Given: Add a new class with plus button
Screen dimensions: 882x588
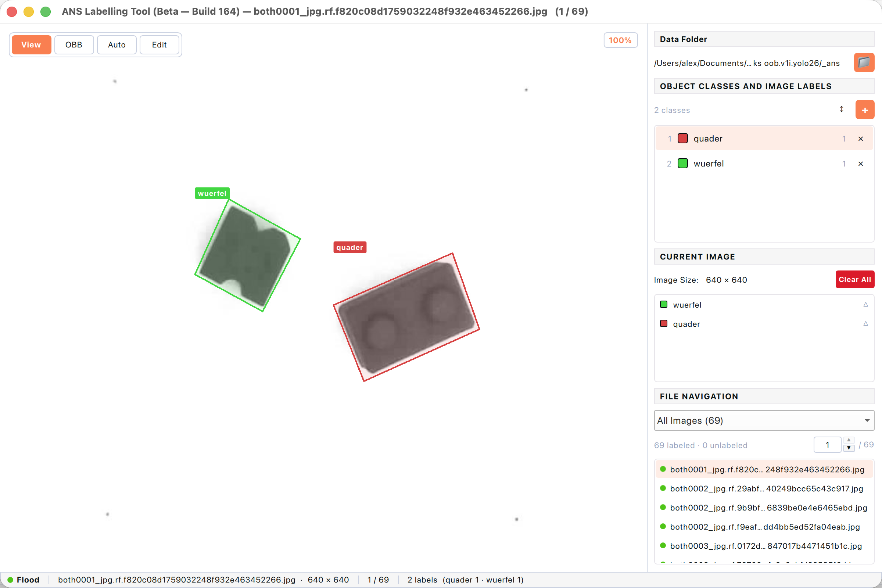Looking at the screenshot, I should pyautogui.click(x=865, y=110).
